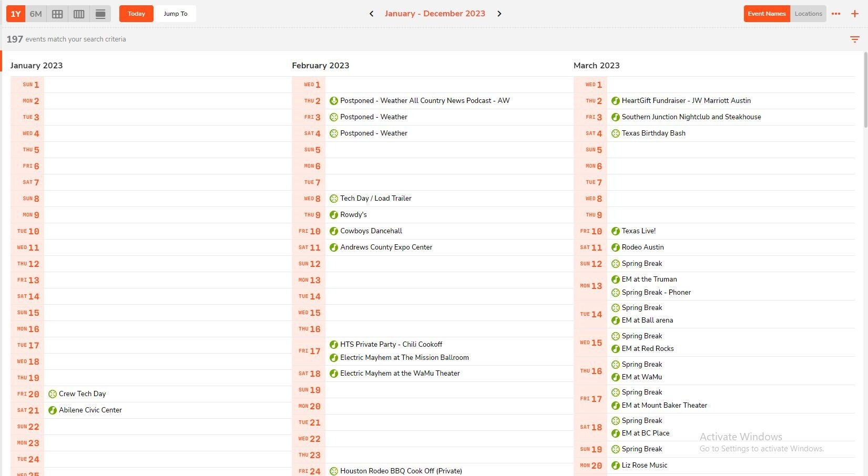This screenshot has width=868, height=476.
Task: Click Southern Junction Nightclub event icon
Action: tap(616, 117)
